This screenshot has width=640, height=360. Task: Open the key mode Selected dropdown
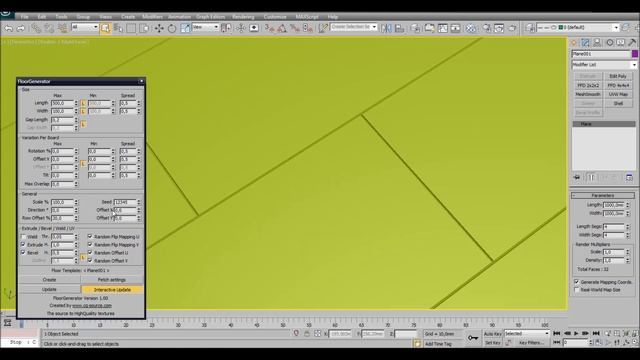click(x=527, y=333)
